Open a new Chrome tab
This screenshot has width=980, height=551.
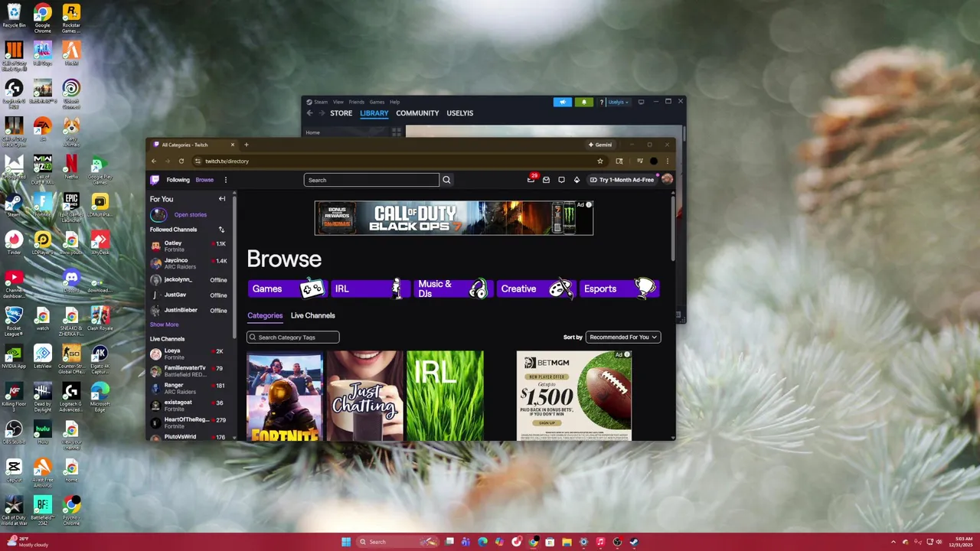click(246, 145)
